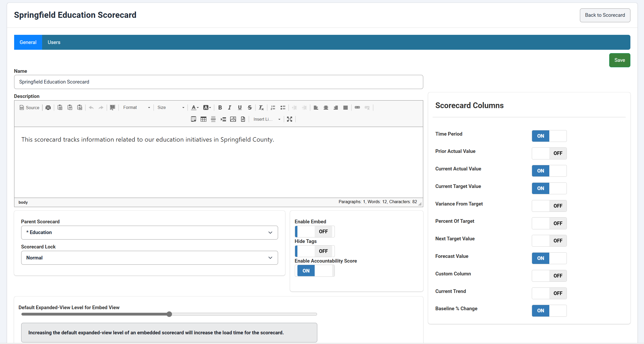Open the Format dropdown in editor
This screenshot has height=344, width=644.
tap(137, 108)
